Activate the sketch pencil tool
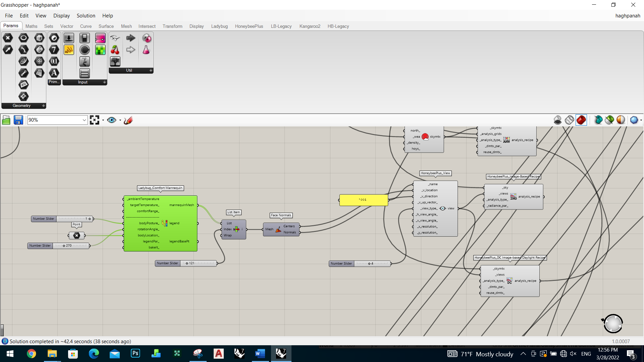Screen dimensions: 644x362 [x=128, y=120]
